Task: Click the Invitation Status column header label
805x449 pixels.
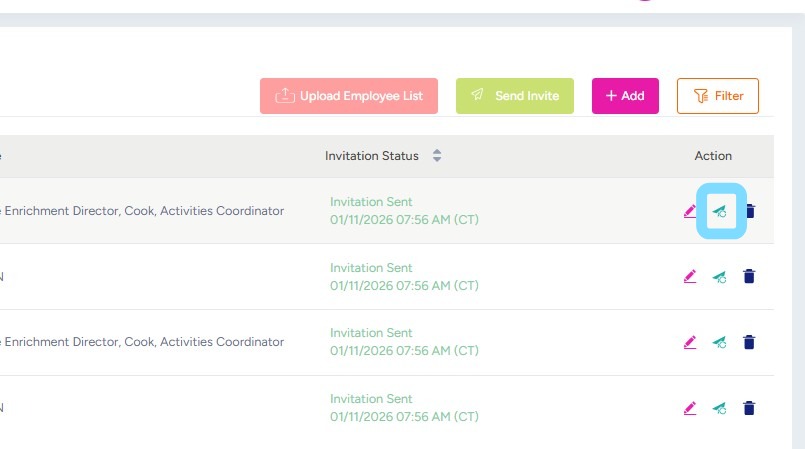Action: pyautogui.click(x=372, y=156)
